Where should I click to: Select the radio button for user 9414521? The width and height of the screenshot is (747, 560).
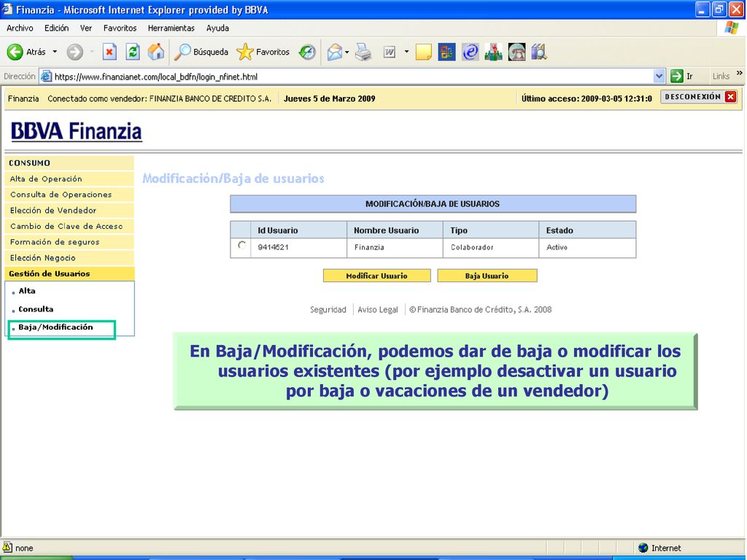241,245
